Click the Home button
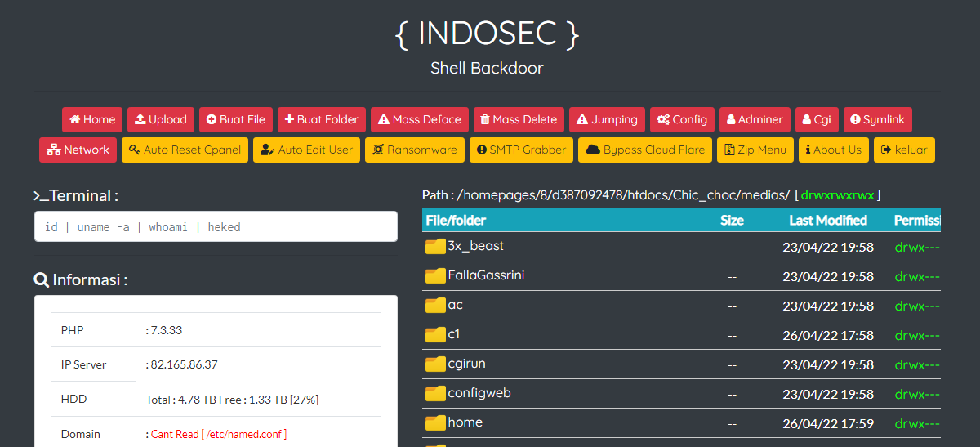The height and width of the screenshot is (447, 980). [92, 119]
